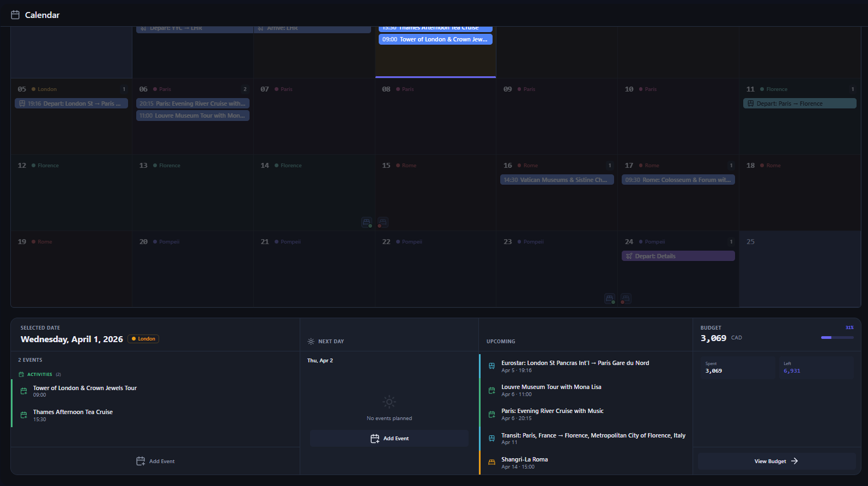
Task: Select April 21 Pompeii day cell
Action: coord(314,269)
